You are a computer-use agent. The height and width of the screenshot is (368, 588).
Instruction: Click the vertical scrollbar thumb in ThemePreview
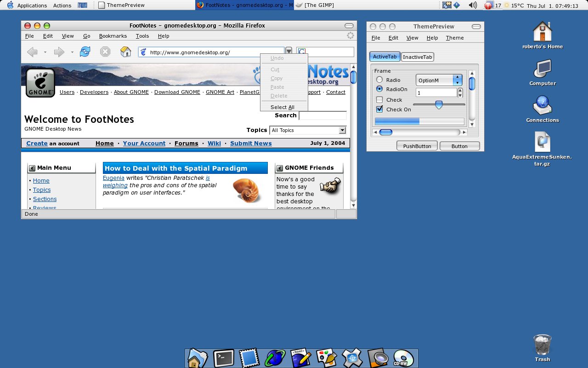[472, 84]
